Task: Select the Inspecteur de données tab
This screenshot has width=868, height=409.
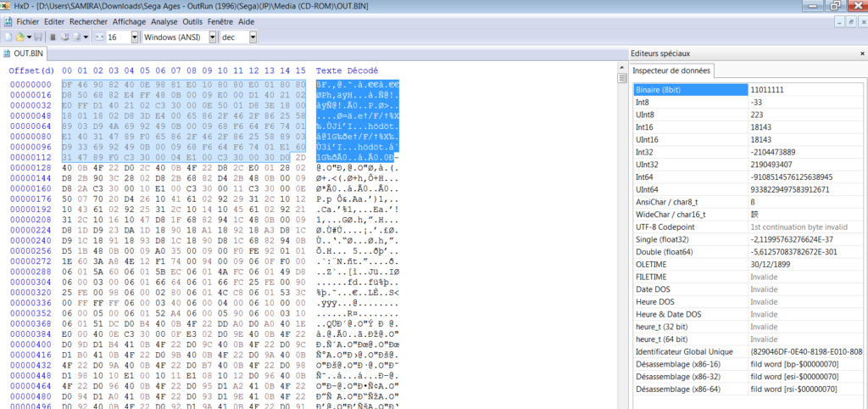Action: click(672, 71)
